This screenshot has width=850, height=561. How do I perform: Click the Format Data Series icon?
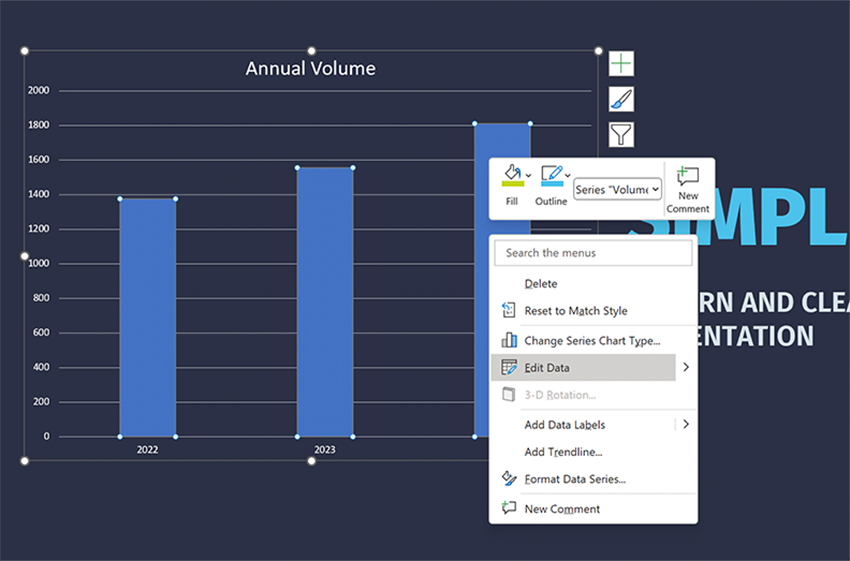(x=509, y=478)
